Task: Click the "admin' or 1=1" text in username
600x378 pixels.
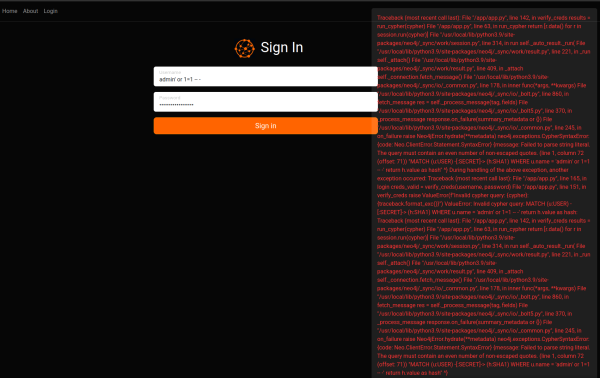Action: tap(176, 80)
